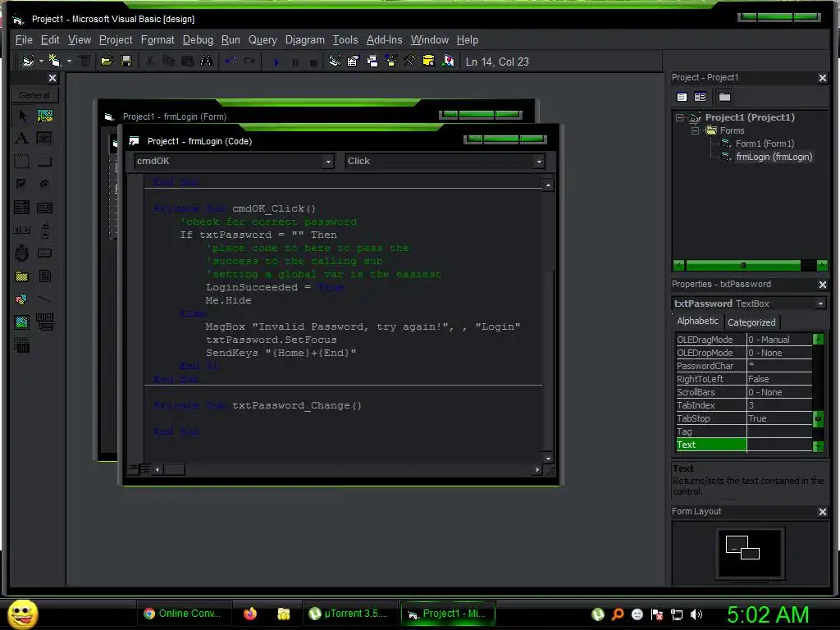Image resolution: width=840 pixels, height=630 pixels.
Task: Select the PictureBox control in the toolbox
Action: click(x=44, y=116)
